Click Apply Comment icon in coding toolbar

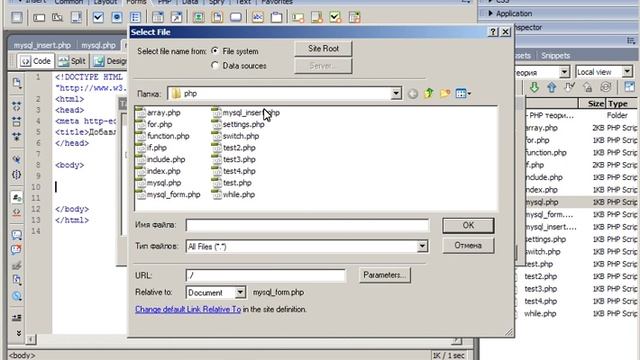[17, 235]
